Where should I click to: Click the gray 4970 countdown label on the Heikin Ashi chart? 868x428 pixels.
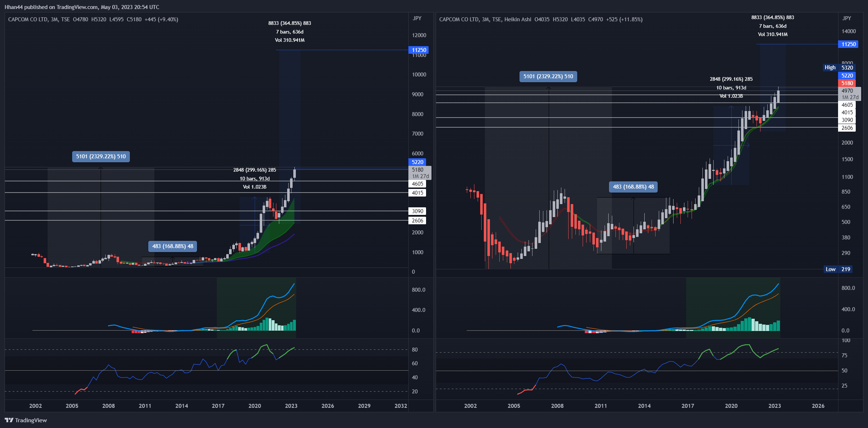(850, 94)
